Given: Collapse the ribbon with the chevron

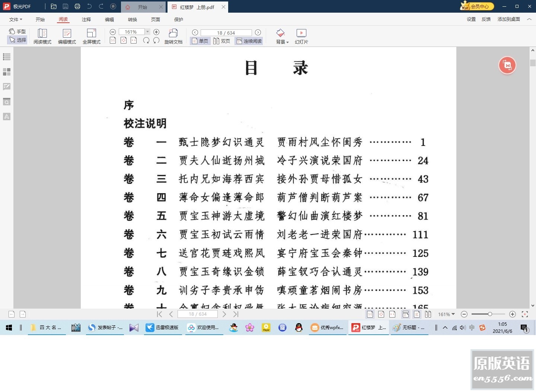Looking at the screenshot, I should 529,19.
